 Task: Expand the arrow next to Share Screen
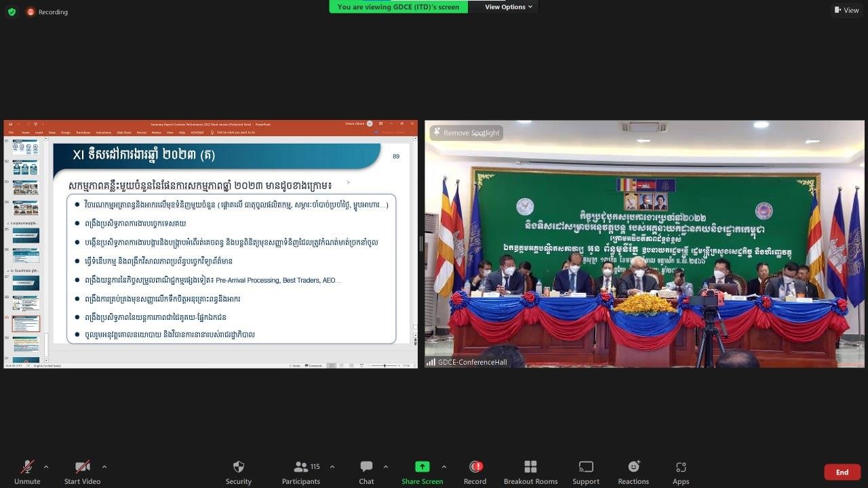click(444, 467)
